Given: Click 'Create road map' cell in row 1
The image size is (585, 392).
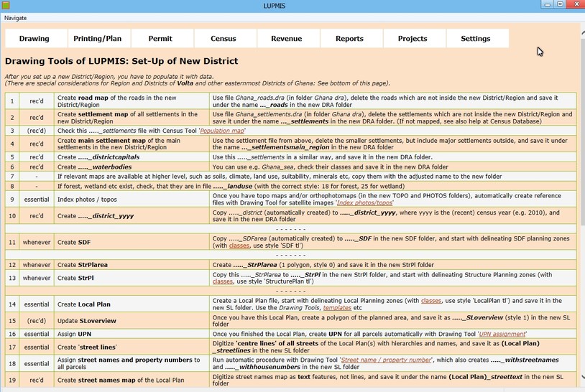Looking at the screenshot, I should tap(132, 101).
